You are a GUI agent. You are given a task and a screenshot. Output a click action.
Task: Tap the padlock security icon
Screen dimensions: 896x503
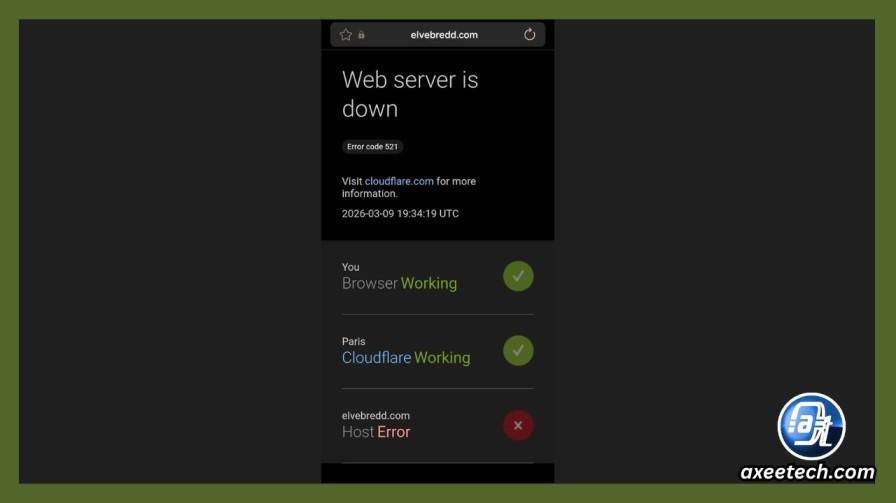(361, 35)
